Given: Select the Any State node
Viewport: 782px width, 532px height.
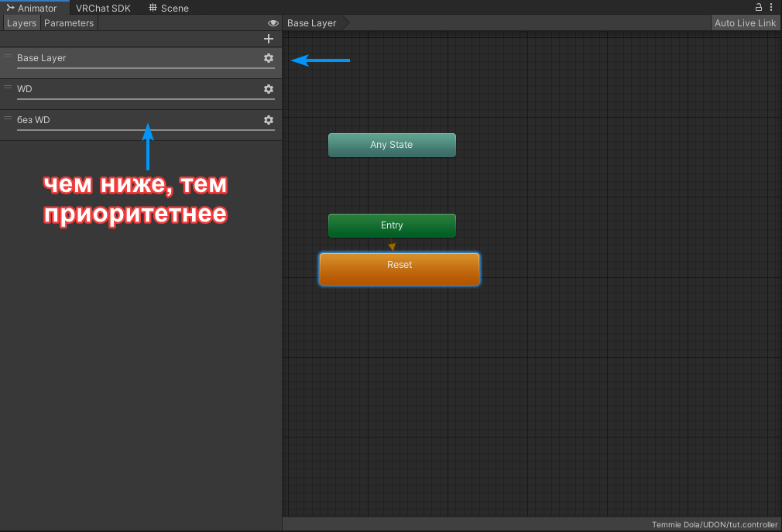Looking at the screenshot, I should [x=392, y=145].
